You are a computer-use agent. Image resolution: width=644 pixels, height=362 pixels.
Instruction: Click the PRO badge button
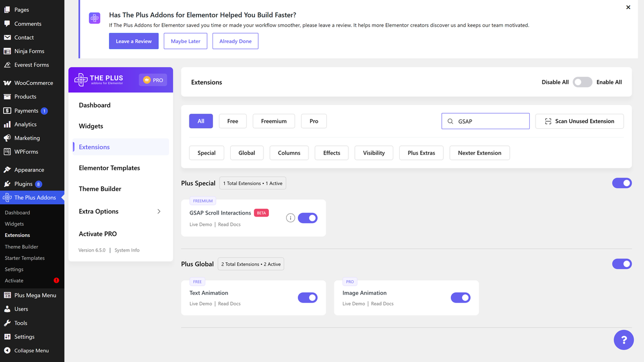[153, 80]
